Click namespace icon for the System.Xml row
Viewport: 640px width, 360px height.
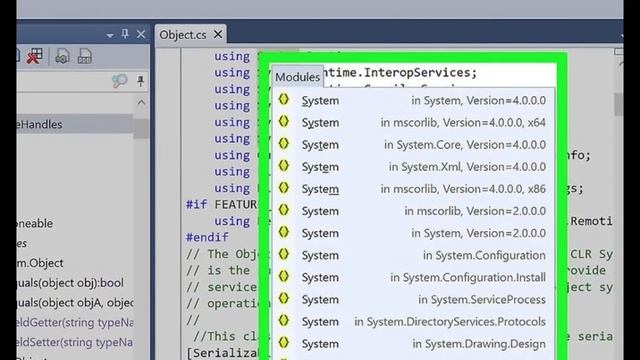click(284, 165)
